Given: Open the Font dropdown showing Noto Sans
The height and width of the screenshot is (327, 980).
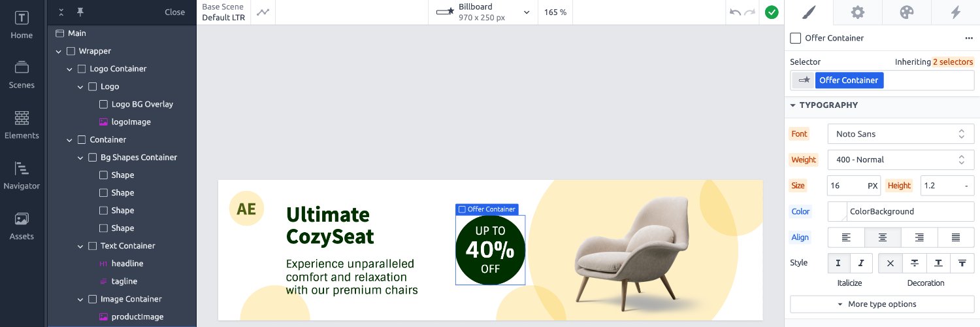Looking at the screenshot, I should coord(901,134).
